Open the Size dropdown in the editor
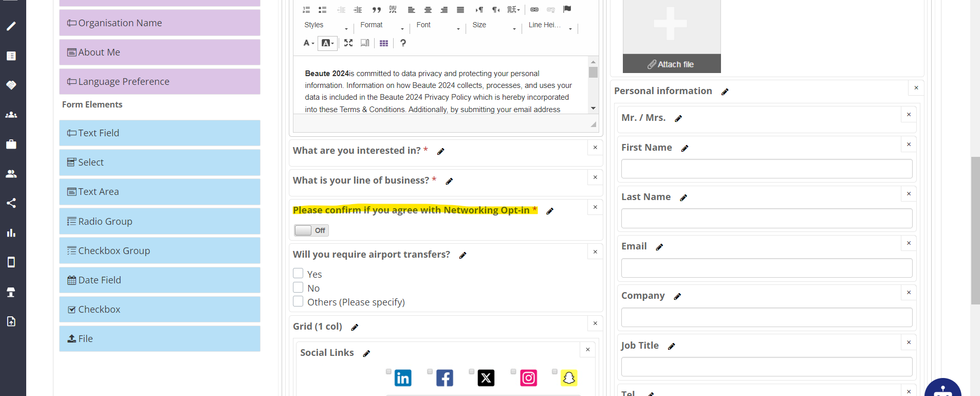 coord(494,25)
